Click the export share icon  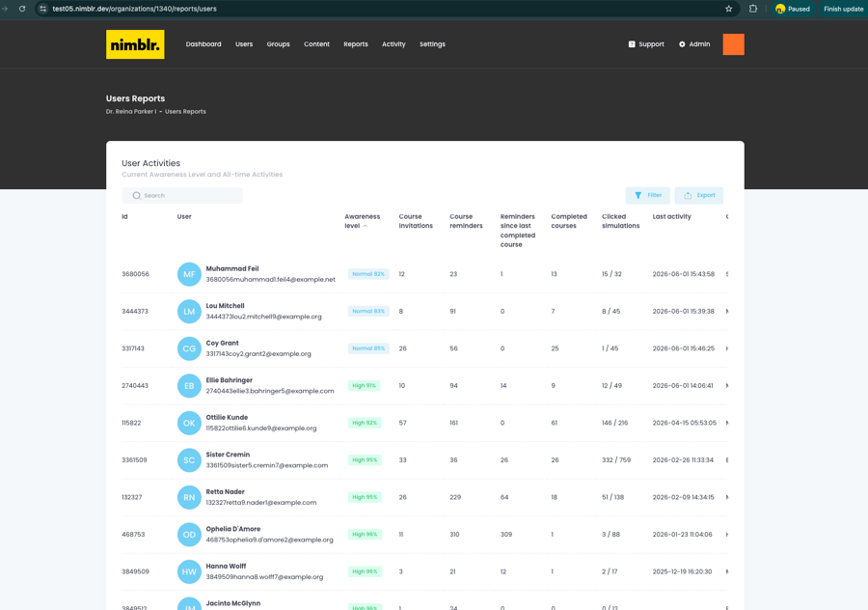pos(688,195)
